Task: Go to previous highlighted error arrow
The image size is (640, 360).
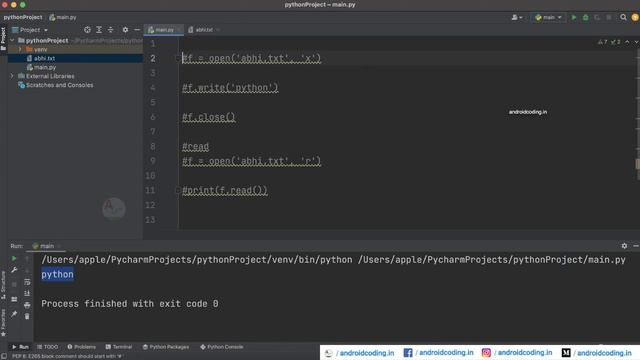Action: pos(627,42)
